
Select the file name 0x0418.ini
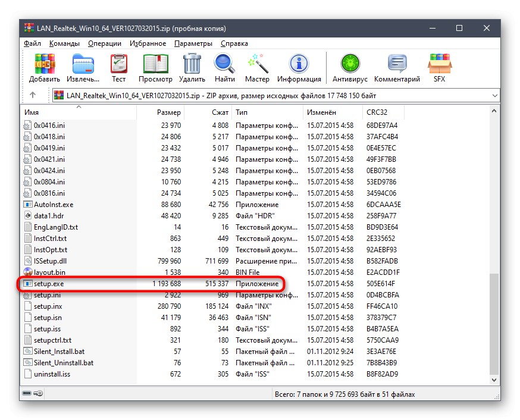pos(49,137)
